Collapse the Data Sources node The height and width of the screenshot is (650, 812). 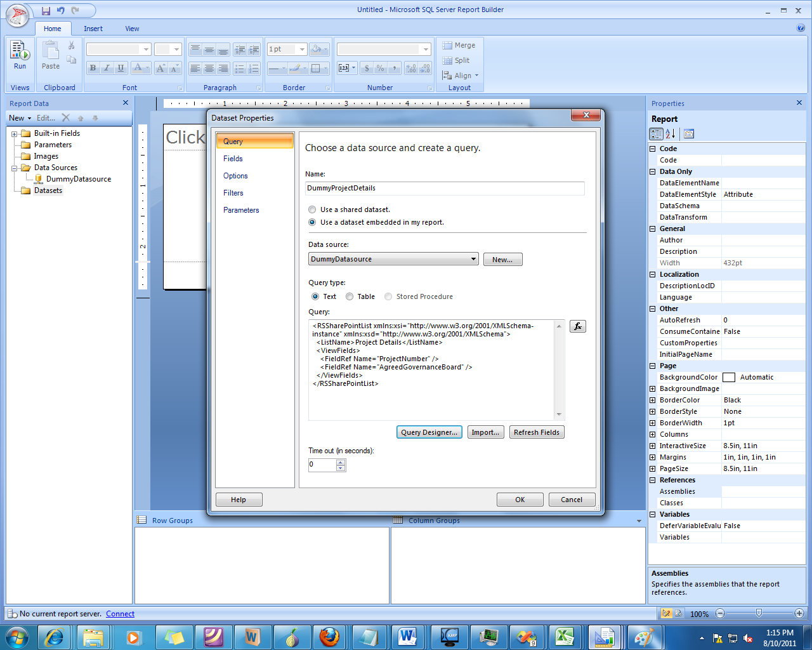15,168
